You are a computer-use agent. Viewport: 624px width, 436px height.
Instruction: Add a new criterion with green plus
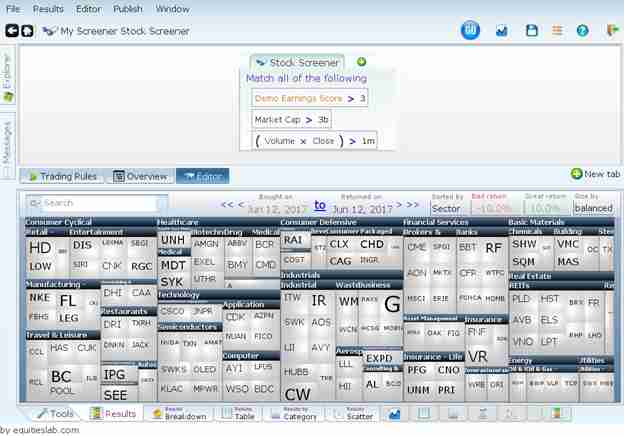(x=361, y=62)
